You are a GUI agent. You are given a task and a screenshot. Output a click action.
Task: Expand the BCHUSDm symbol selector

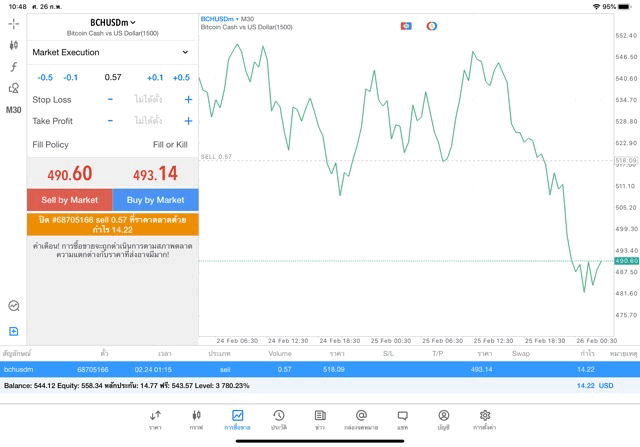pos(112,22)
